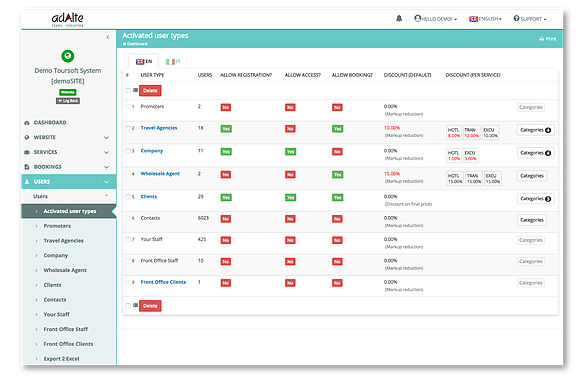
Task: Open the Front Office Clients user type link
Action: (163, 282)
